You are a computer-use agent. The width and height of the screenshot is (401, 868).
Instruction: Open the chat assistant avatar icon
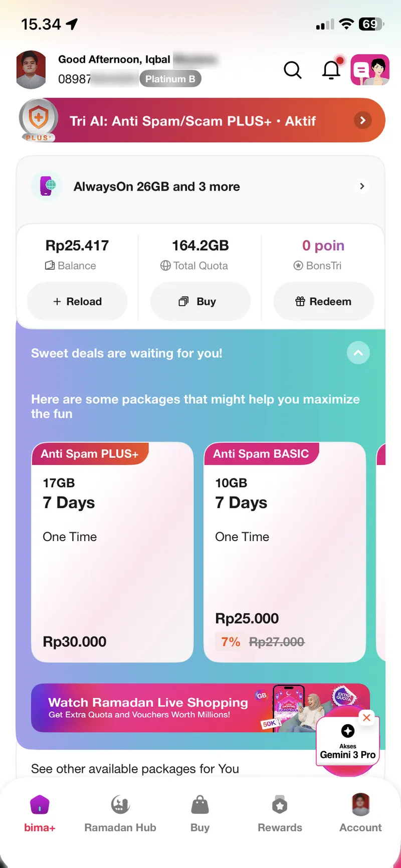click(x=370, y=70)
